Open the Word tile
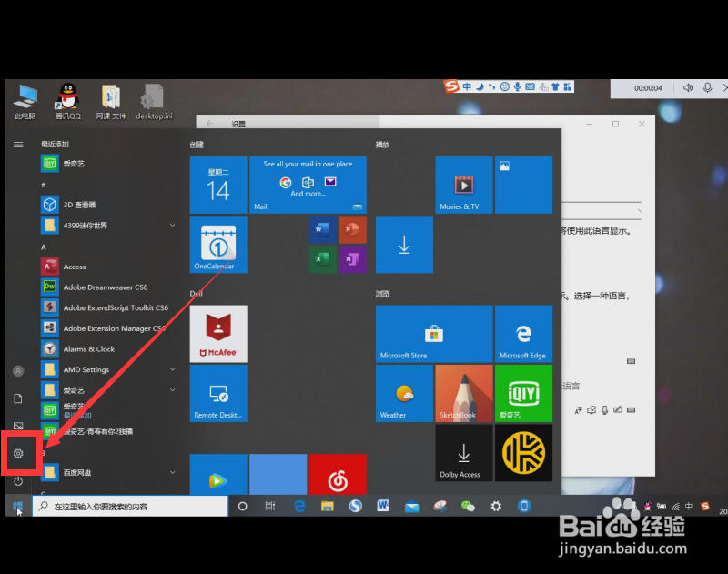728x574 pixels. [323, 229]
